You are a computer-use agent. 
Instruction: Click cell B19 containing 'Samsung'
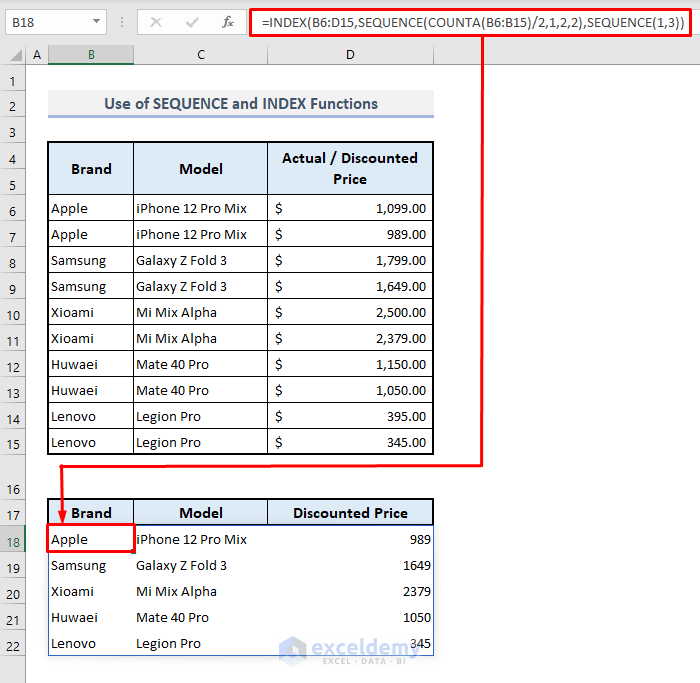91,565
